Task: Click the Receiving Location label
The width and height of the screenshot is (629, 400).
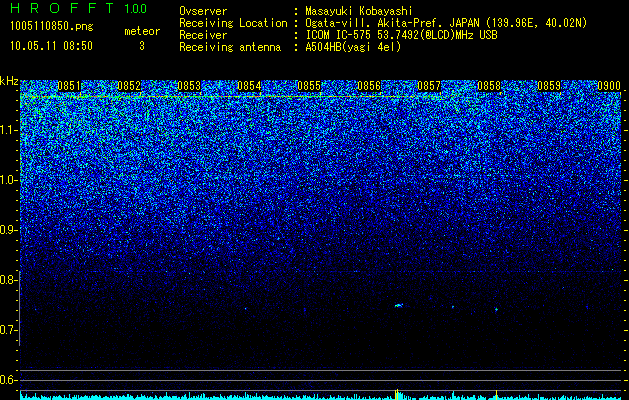Action: click(x=233, y=23)
